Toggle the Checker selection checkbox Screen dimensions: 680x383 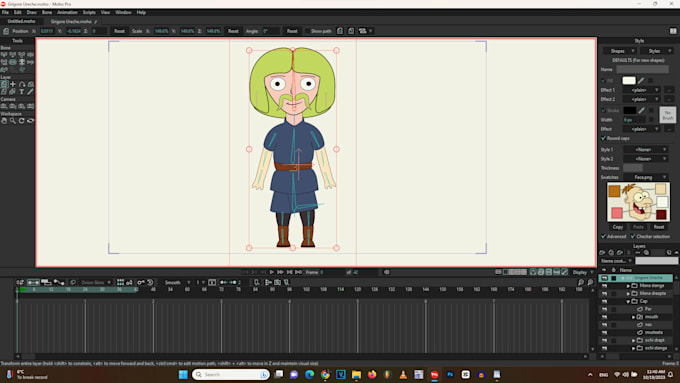633,236
